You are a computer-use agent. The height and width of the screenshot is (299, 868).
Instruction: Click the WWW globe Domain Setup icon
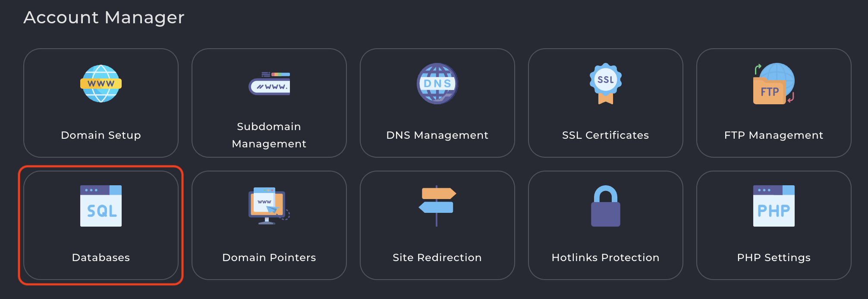tap(101, 84)
